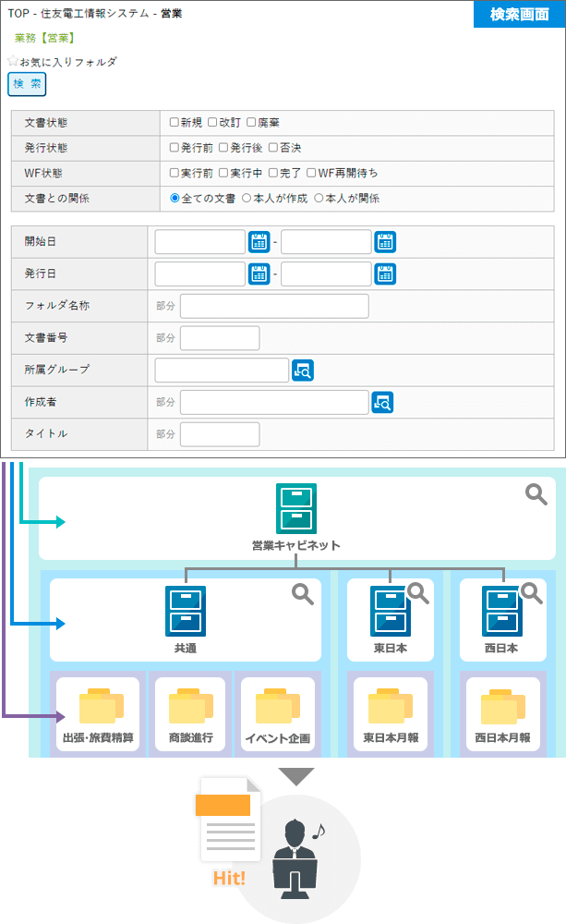Tick the 実行前 WF state checkbox
The width and height of the screenshot is (566, 924).
(174, 173)
